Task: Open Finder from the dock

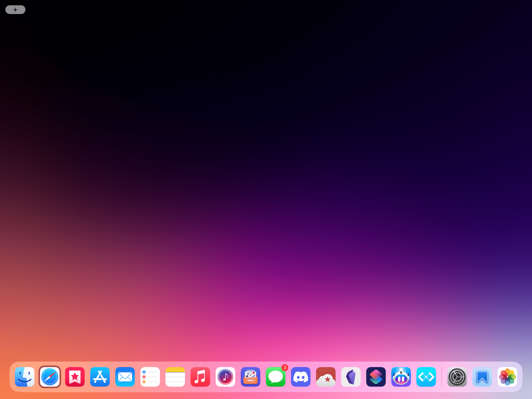Action: (25, 377)
